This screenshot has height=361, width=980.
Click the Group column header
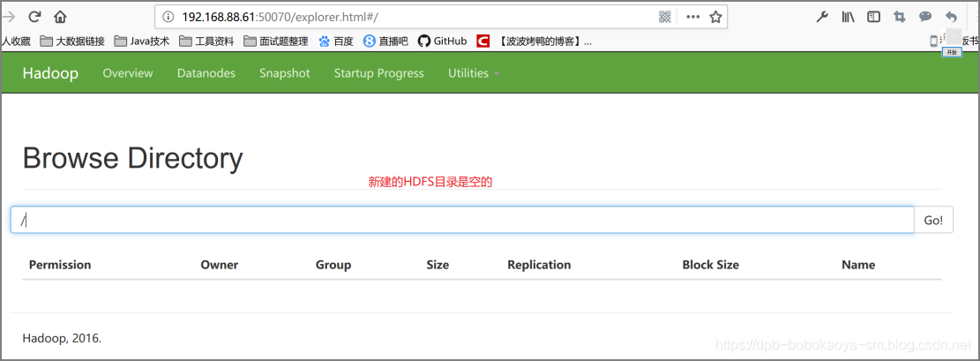click(333, 265)
